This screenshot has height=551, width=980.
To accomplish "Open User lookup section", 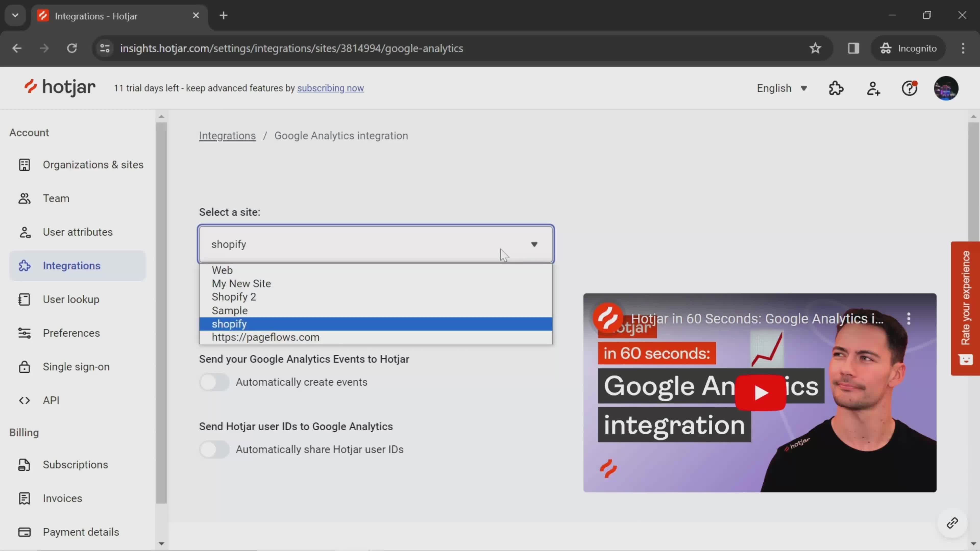I will pos(71,299).
